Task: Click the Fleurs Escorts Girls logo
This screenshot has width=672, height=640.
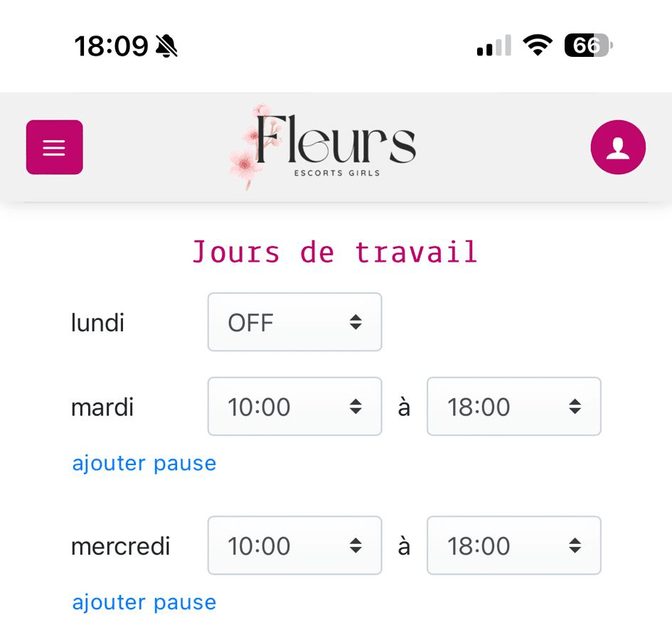Action: coord(324,147)
